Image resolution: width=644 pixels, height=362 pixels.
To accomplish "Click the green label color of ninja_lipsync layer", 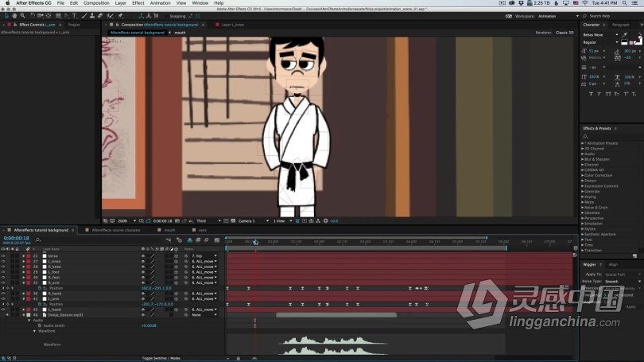I will (29, 315).
